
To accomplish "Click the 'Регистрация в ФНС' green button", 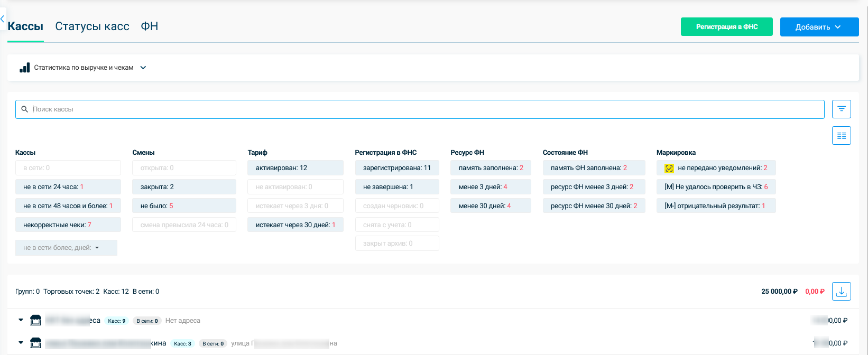I will [726, 27].
